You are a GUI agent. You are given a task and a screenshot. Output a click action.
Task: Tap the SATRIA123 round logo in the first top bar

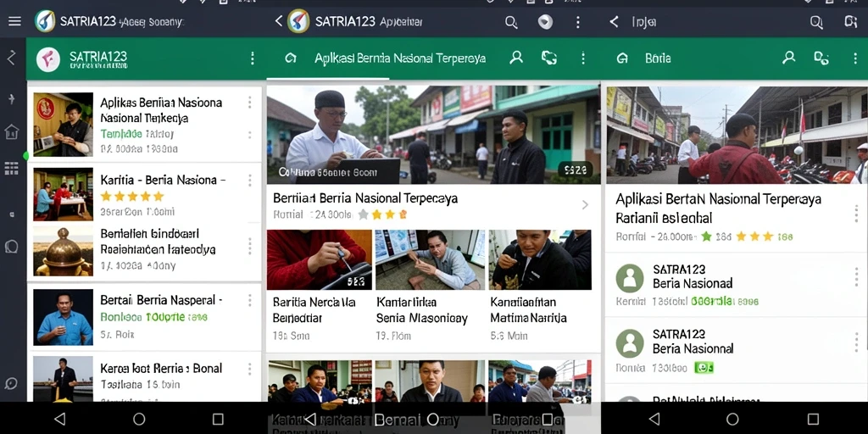(x=45, y=21)
